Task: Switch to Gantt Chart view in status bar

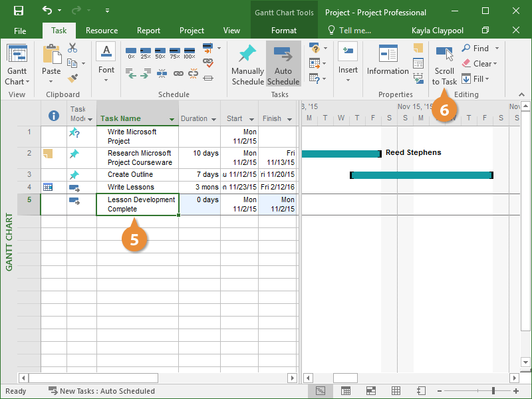Action: (x=321, y=390)
